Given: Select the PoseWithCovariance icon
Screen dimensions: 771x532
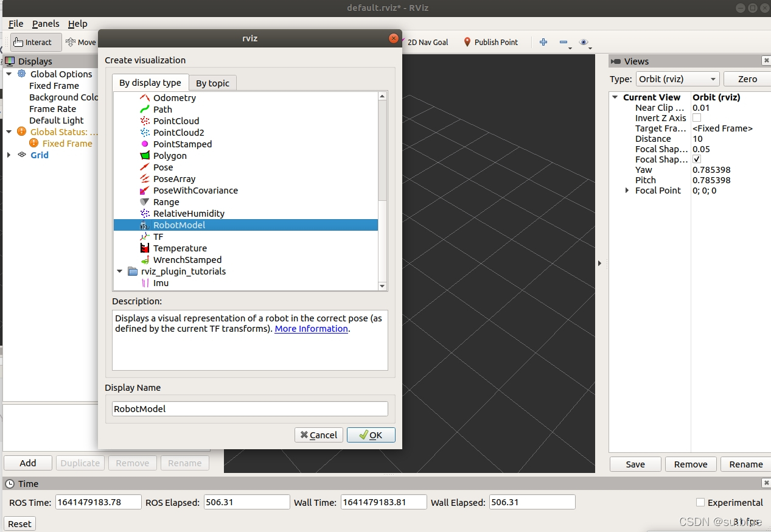Looking at the screenshot, I should point(145,190).
